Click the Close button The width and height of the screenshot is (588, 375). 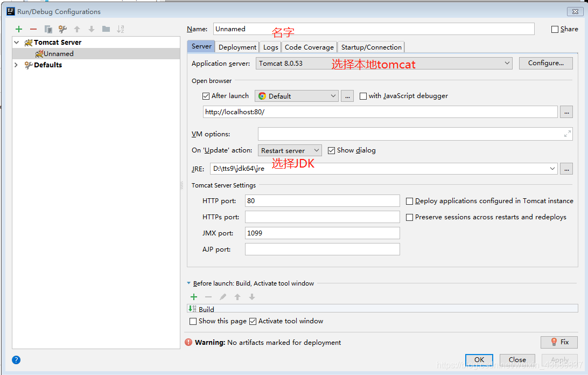[517, 359]
